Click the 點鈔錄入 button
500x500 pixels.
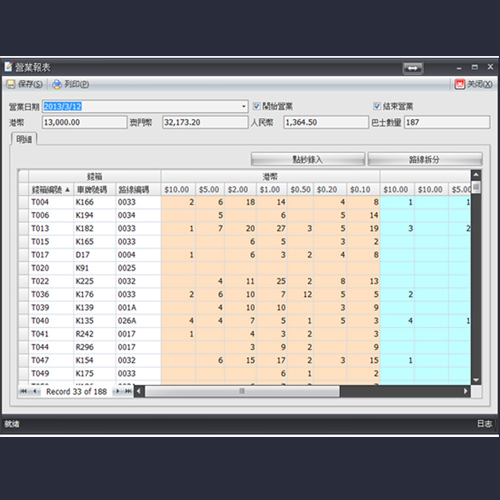tap(308, 159)
